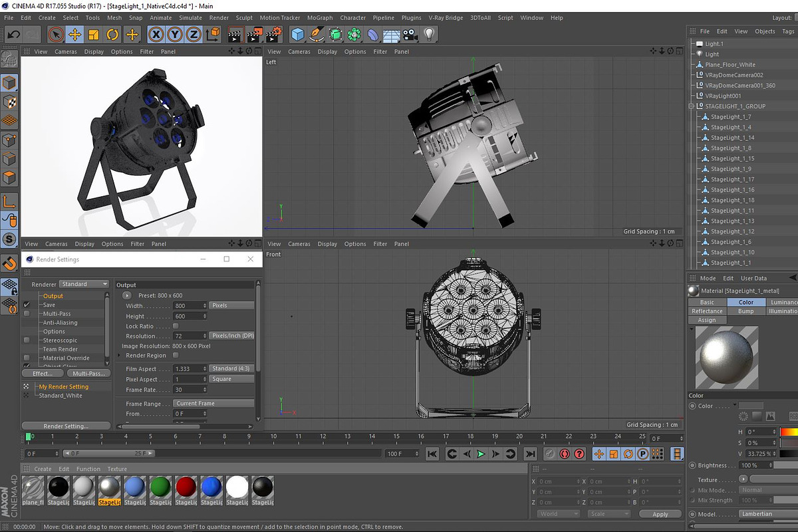The image size is (798, 532).
Task: Click the Floor environment icon
Action: [392, 34]
